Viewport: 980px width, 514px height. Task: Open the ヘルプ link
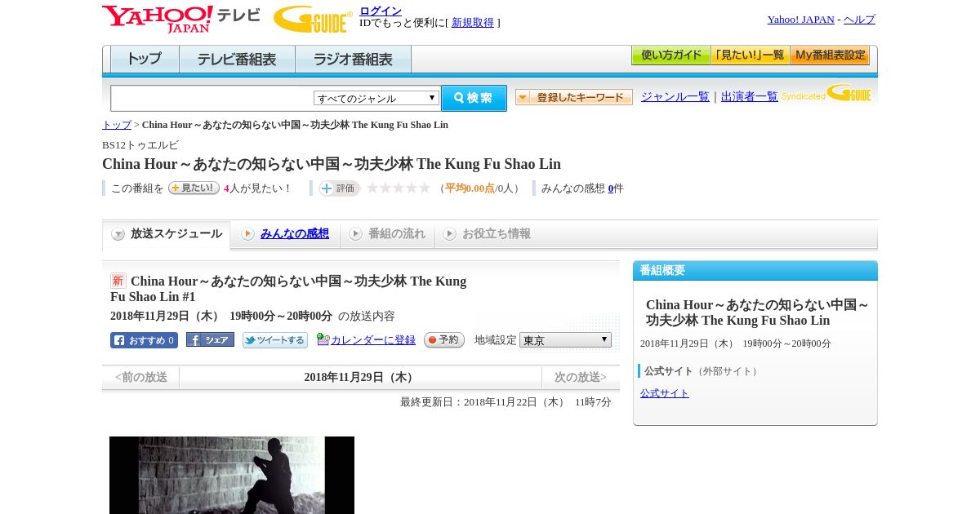click(859, 20)
